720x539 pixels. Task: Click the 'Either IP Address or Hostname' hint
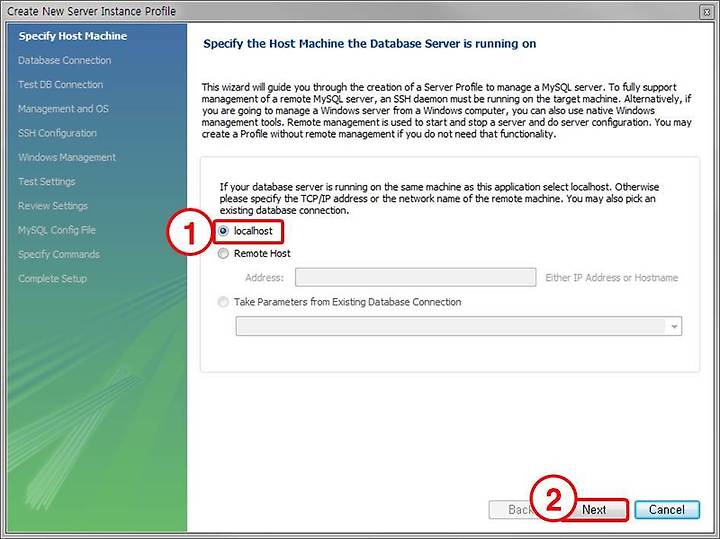(611, 278)
